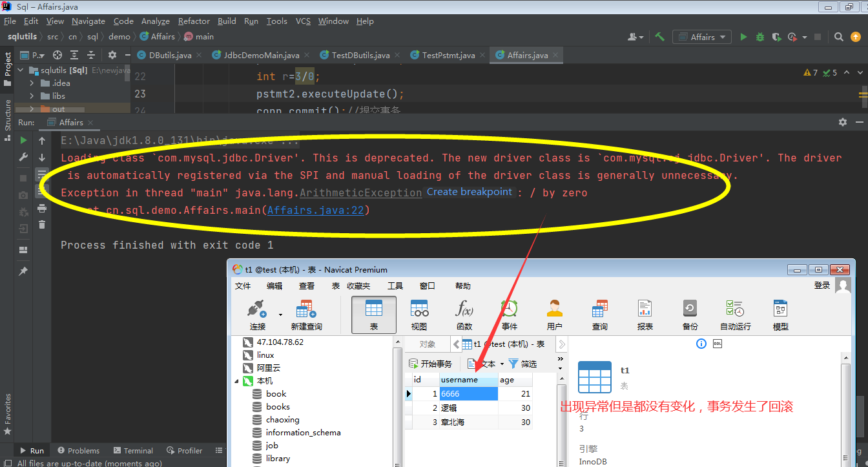Click the up arrow in Run console
This screenshot has height=467, width=868.
(x=42, y=140)
